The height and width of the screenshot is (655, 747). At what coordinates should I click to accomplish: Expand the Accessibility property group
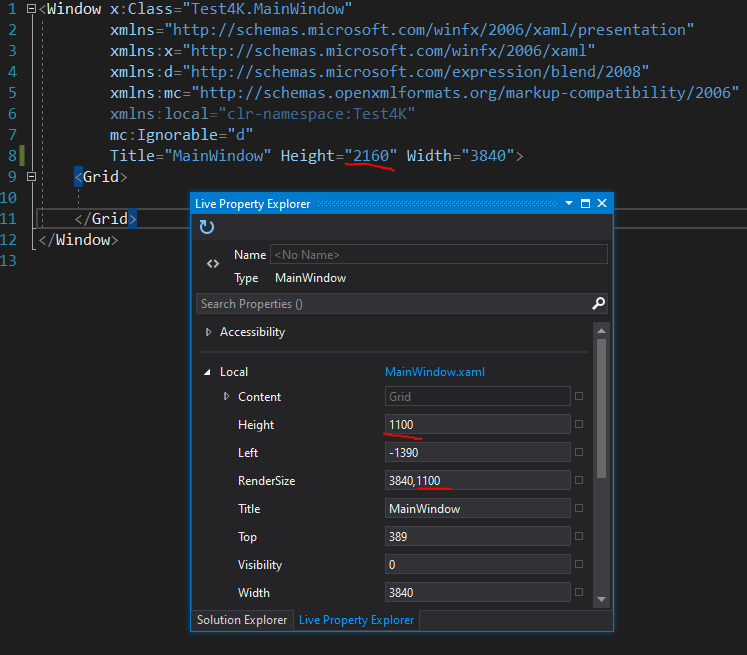click(x=208, y=332)
